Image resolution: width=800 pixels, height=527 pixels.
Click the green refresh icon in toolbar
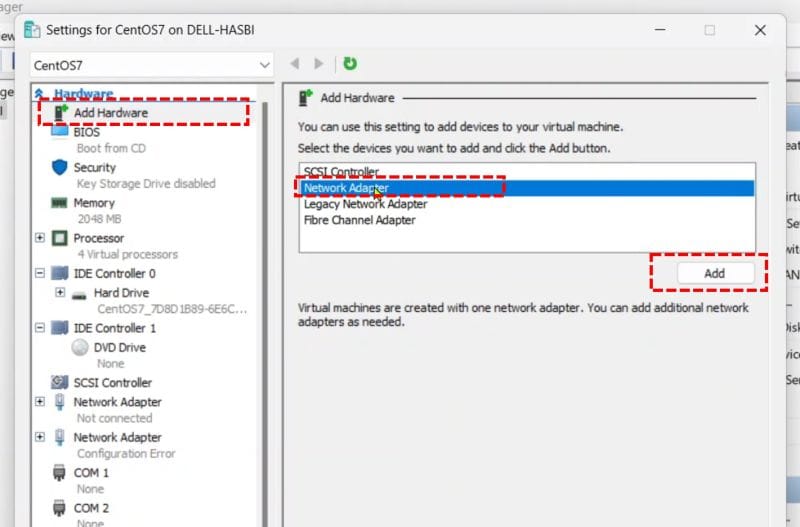coord(350,63)
